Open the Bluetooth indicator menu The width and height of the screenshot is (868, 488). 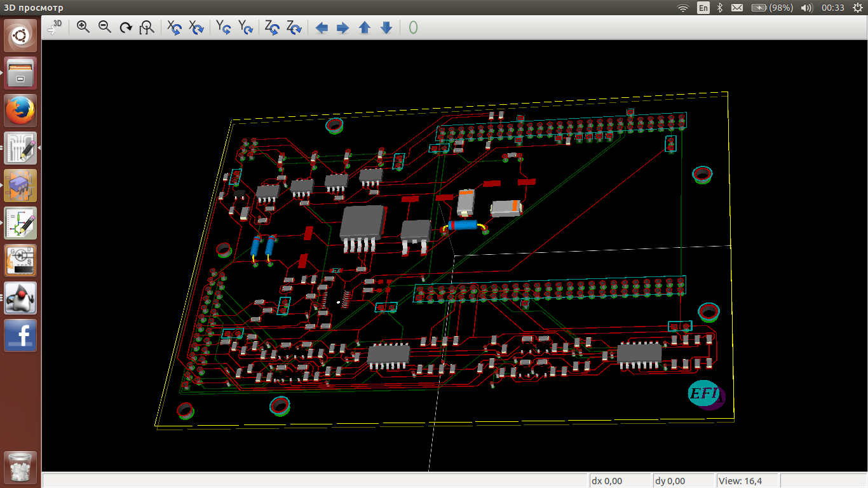720,8
